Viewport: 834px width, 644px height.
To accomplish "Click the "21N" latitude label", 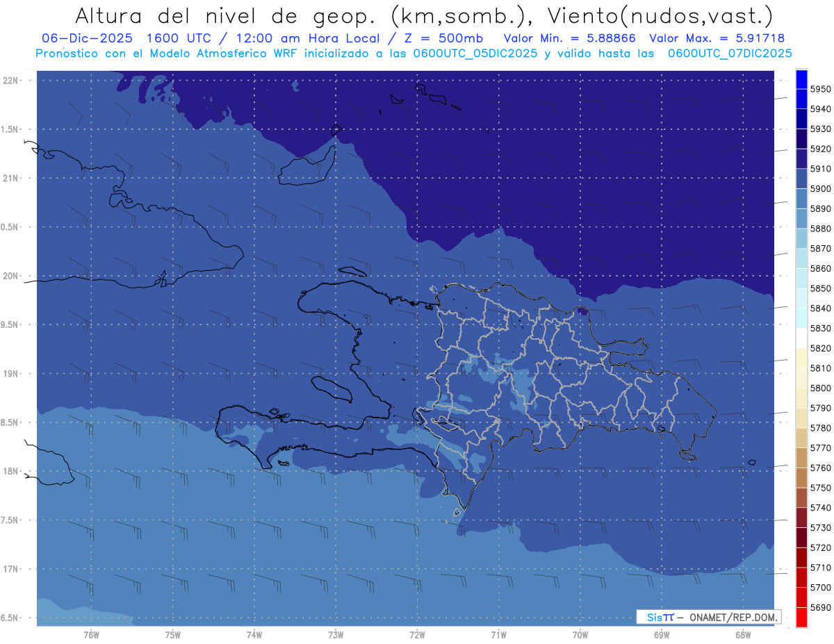I will click(12, 178).
